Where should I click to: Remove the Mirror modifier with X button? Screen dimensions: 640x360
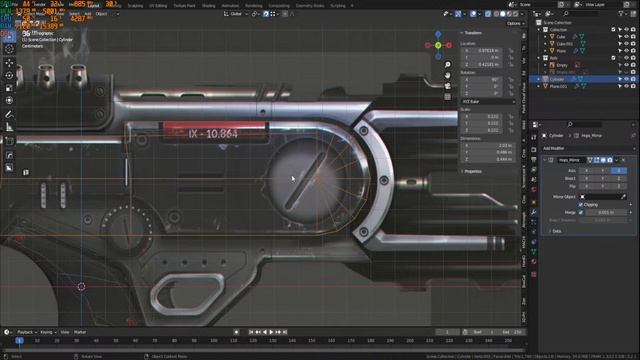click(x=624, y=160)
